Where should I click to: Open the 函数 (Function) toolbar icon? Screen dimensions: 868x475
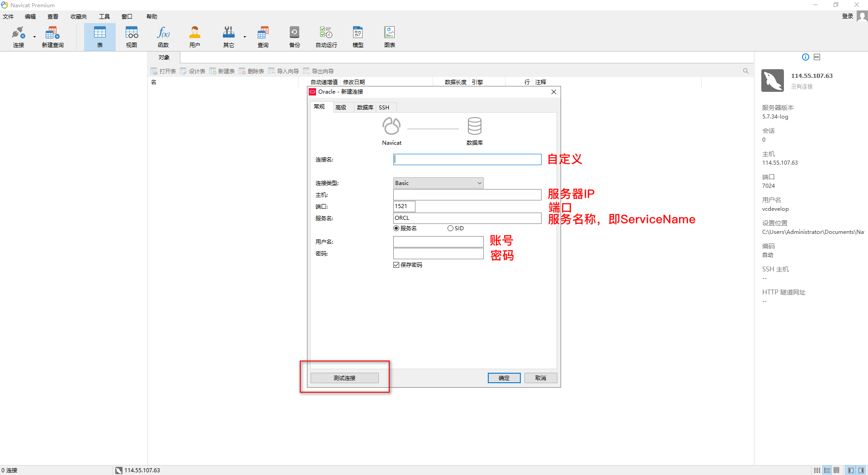click(163, 37)
